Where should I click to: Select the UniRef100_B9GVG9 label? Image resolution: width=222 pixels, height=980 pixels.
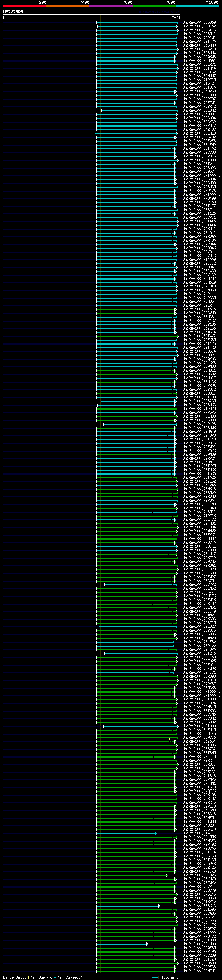pyautogui.click(x=199, y=122)
